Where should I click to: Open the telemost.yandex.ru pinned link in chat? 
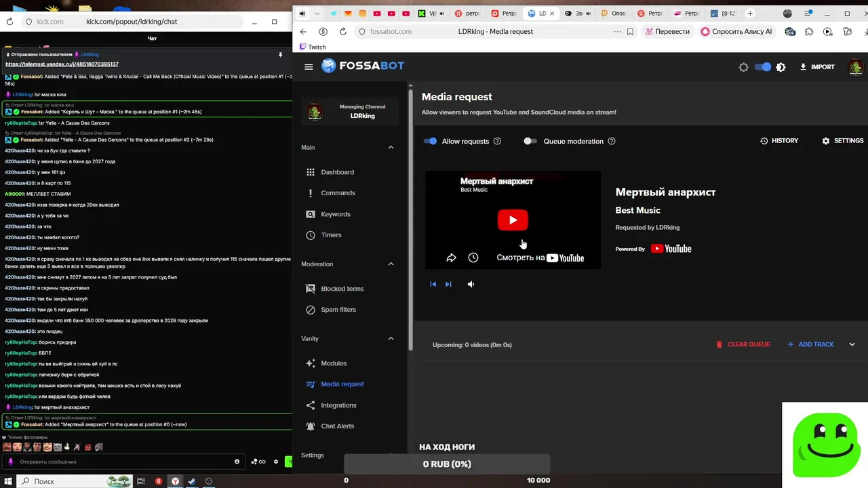click(62, 64)
